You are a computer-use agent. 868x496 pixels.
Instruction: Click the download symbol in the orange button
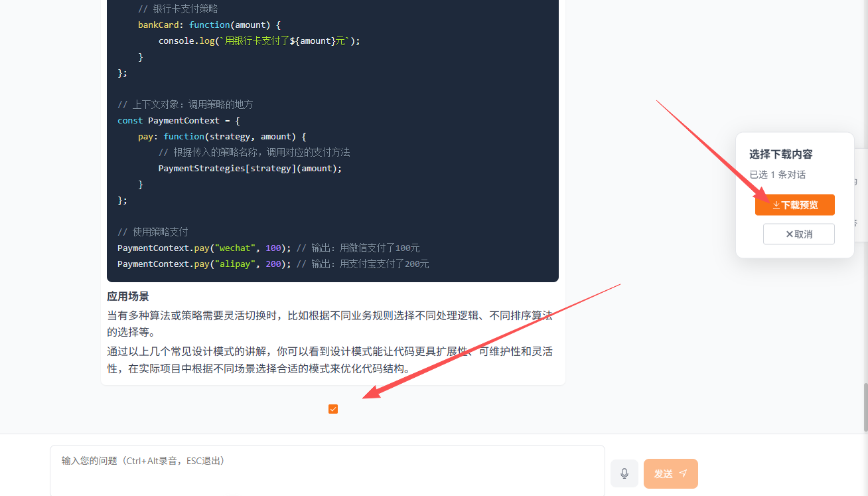pyautogui.click(x=775, y=205)
